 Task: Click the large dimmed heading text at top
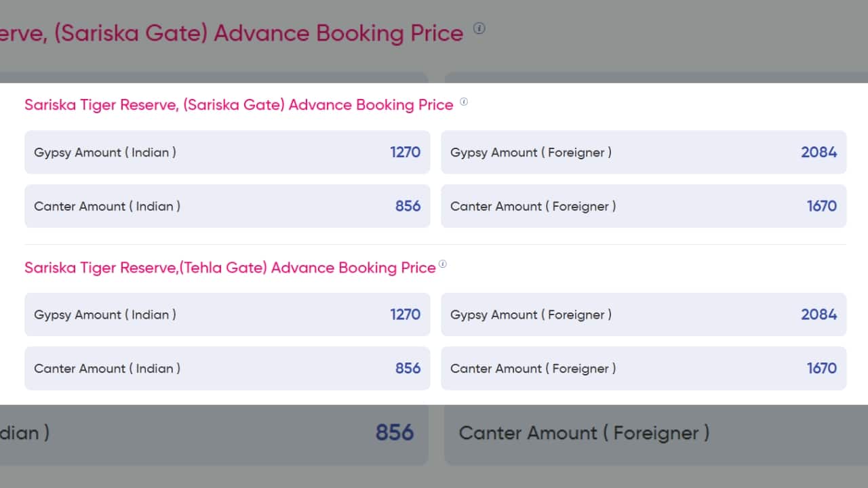click(231, 33)
